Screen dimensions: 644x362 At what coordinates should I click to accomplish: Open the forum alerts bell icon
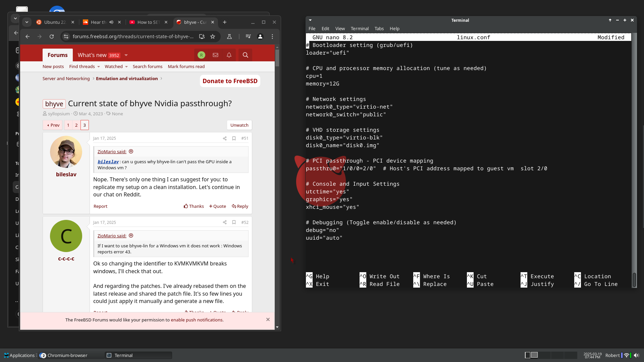[229, 55]
